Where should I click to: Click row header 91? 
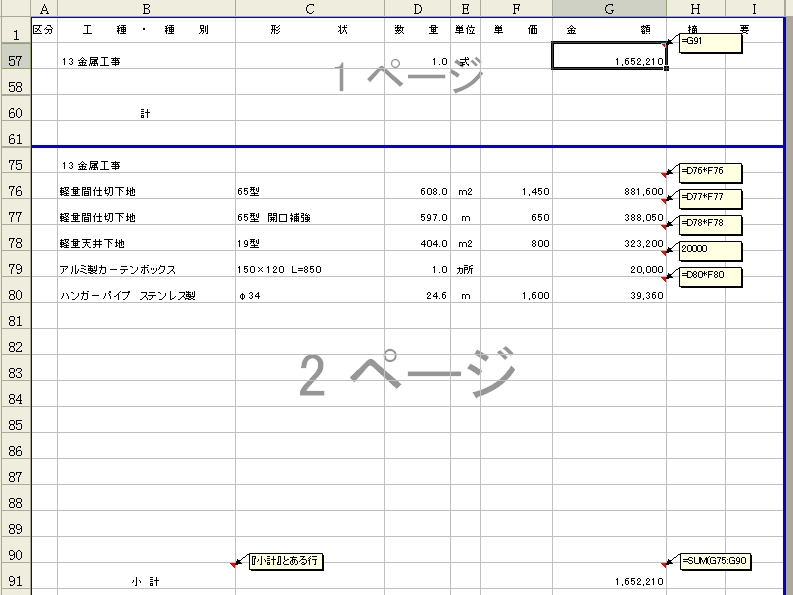pos(15,581)
